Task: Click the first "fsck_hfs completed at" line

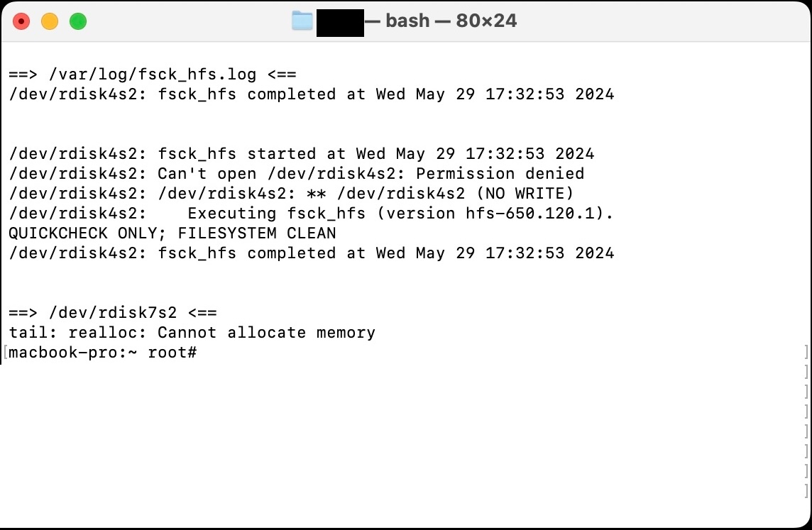Action: coord(312,94)
